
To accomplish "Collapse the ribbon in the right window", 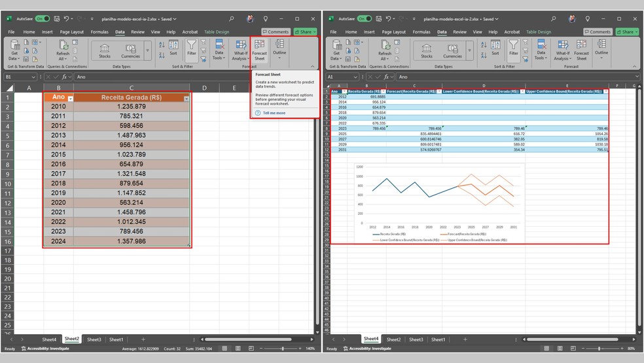I will point(635,66).
